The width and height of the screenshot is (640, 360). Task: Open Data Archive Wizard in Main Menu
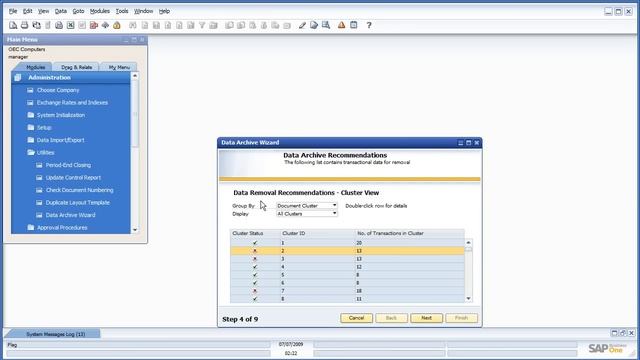(70, 215)
